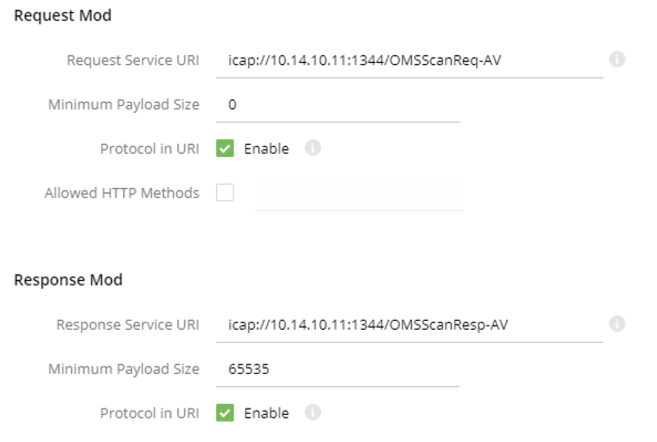Disable Protocol in URI checkbox under Response Mod

pos(225,413)
